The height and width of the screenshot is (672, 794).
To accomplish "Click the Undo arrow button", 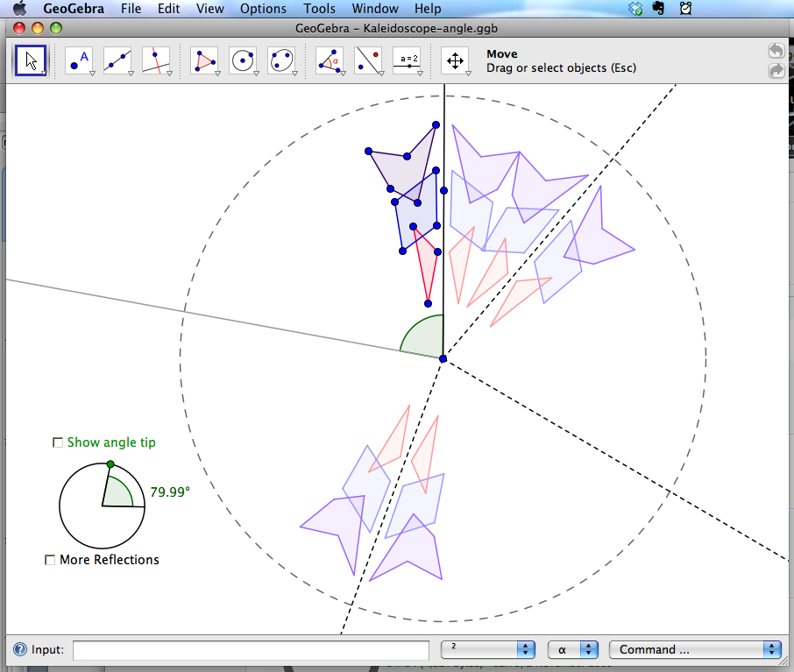I will pos(776,50).
